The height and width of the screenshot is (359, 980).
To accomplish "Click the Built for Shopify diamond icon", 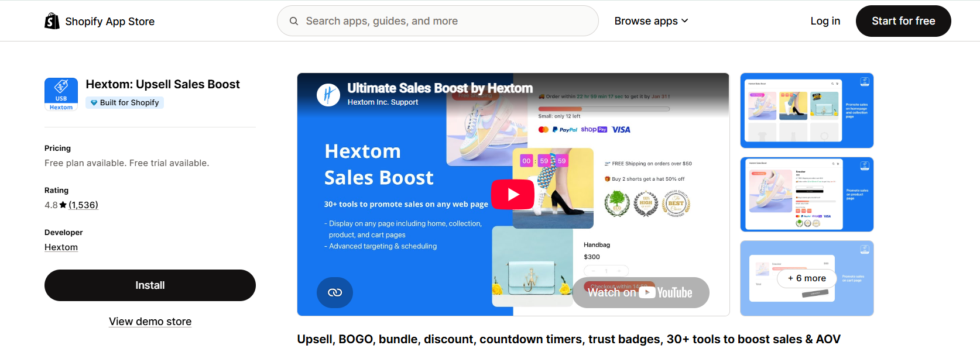I will point(94,102).
